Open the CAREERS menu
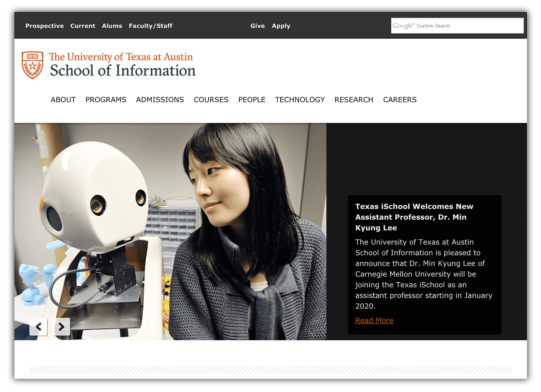The height and width of the screenshot is (392, 541). tap(400, 100)
